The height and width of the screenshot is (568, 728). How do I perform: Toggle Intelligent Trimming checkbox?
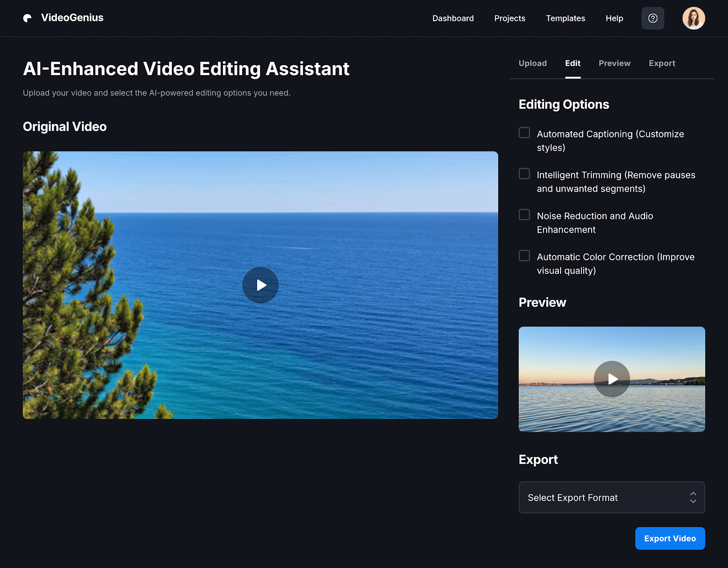click(525, 174)
